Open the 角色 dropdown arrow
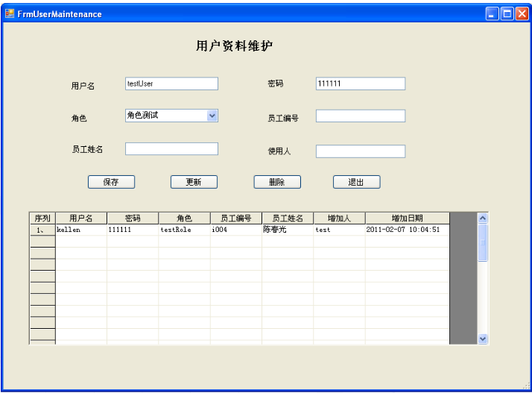The width and height of the screenshot is (532, 393). 212,116
